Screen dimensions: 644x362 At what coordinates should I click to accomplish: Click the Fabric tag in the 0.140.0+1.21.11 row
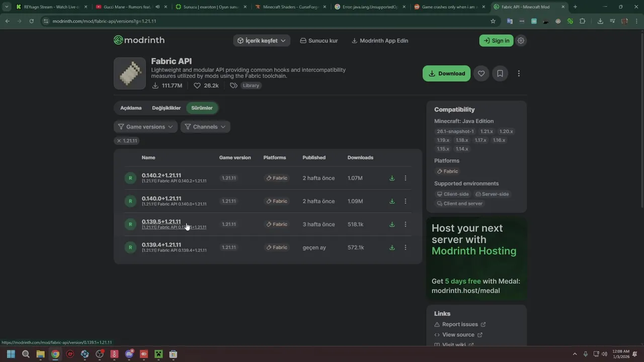click(277, 201)
